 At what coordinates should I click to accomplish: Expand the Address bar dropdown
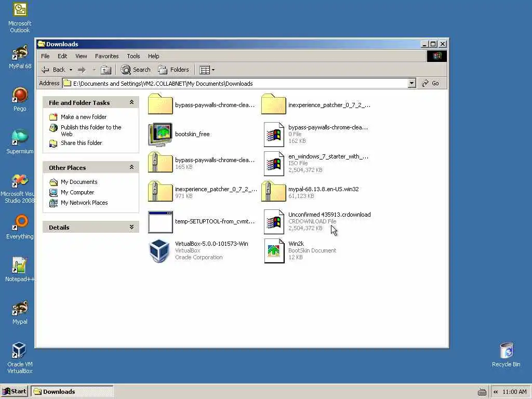click(x=411, y=83)
